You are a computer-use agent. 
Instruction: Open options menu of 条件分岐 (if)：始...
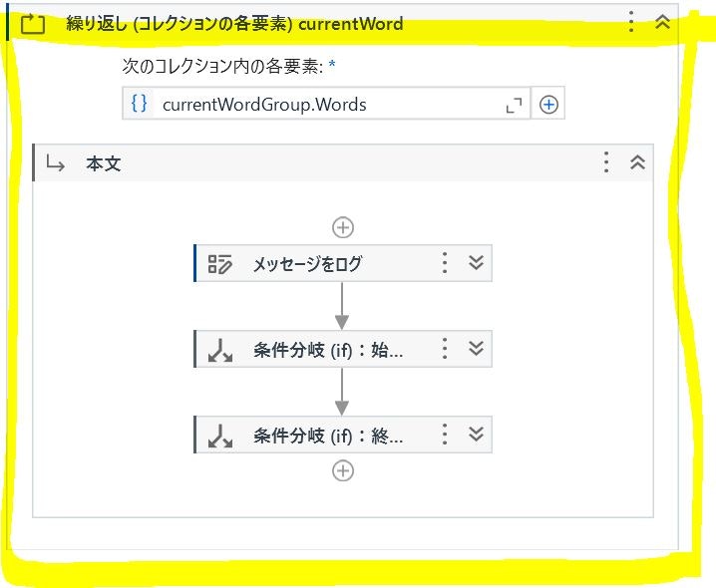pyautogui.click(x=445, y=349)
